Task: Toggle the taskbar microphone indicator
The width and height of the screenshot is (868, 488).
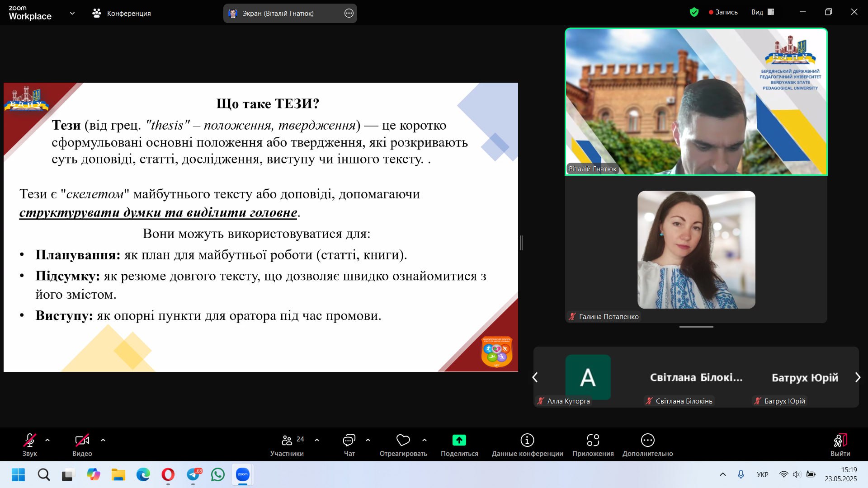Action: click(x=741, y=474)
